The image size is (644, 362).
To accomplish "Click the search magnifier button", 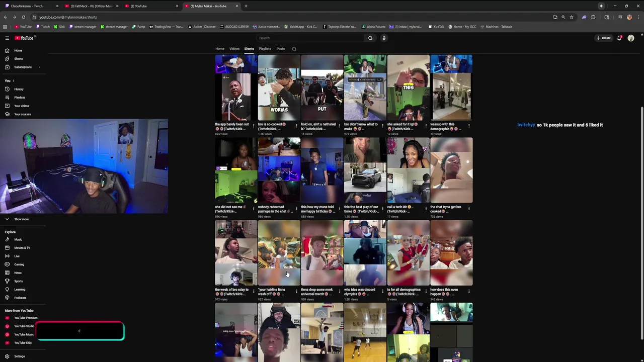I will click(370, 38).
